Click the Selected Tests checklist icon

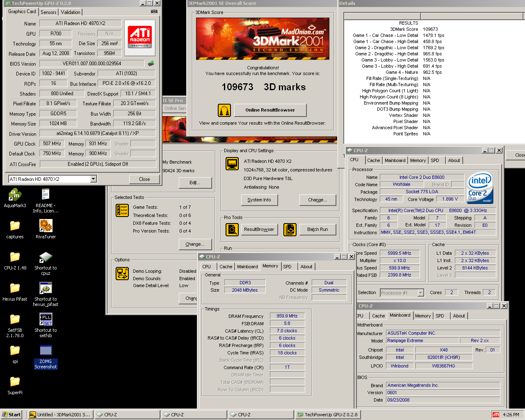click(x=122, y=210)
